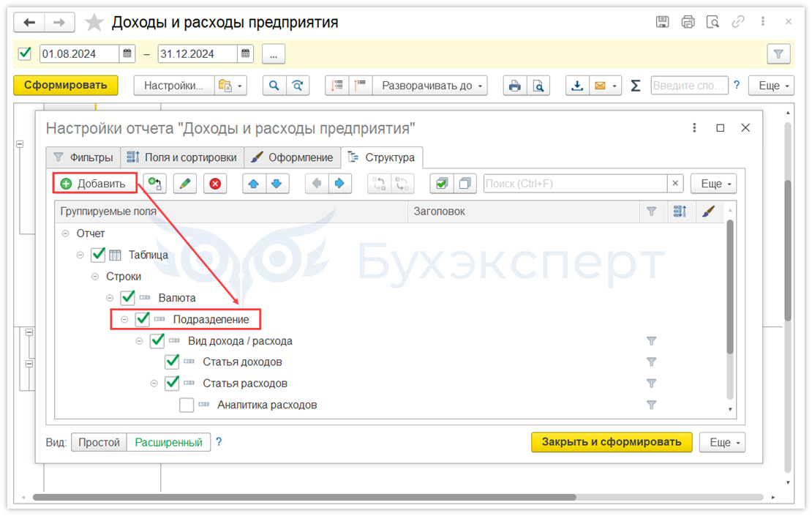The height and width of the screenshot is (516, 812).
Task: Copy link via chain icon
Action: (x=738, y=22)
